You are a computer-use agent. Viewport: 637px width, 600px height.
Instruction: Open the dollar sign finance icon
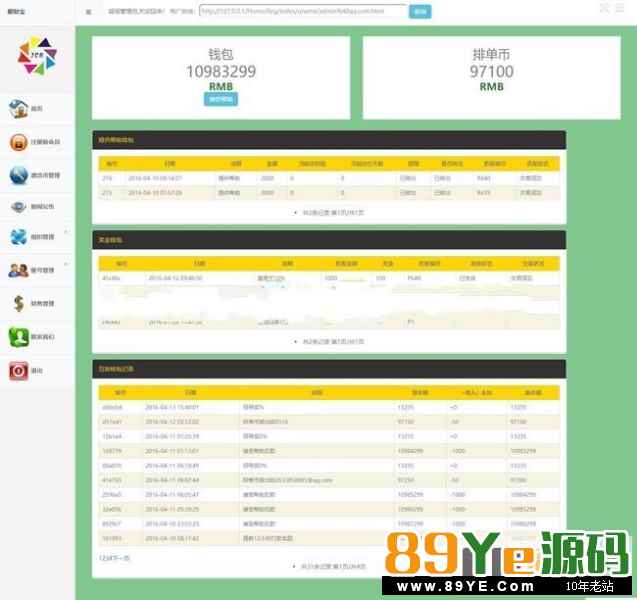click(19, 303)
